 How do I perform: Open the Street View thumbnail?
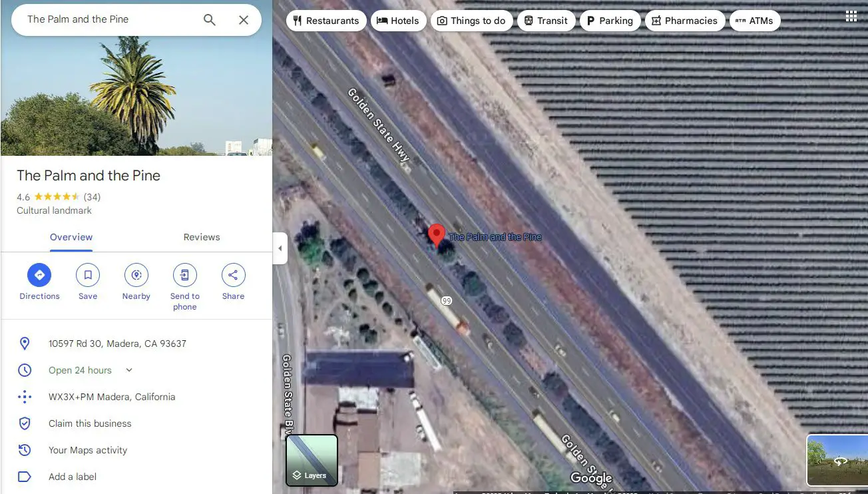coord(837,460)
